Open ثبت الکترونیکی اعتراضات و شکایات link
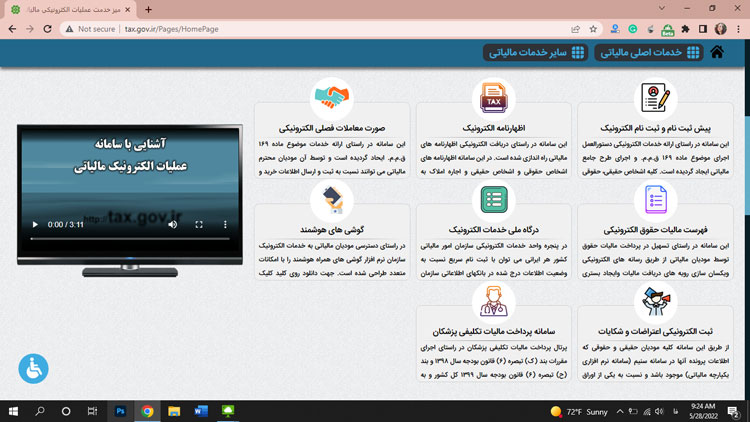Screen dimensions: 750x422 (655, 332)
